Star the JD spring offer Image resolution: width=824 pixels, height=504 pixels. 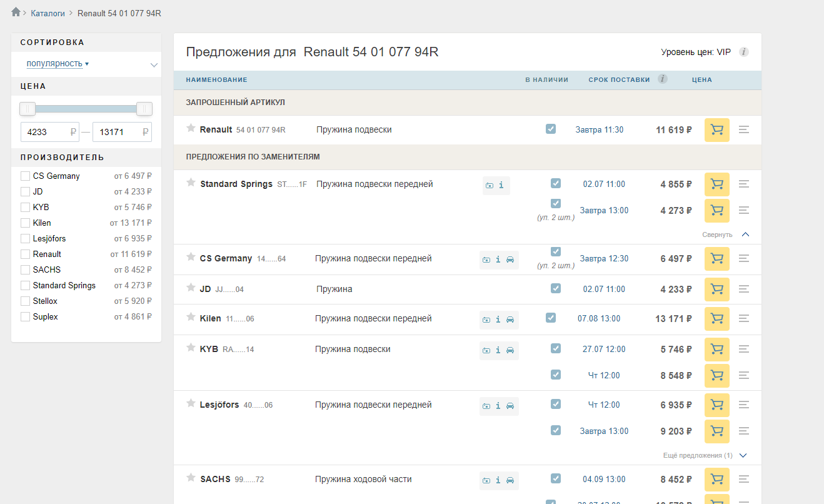(191, 288)
